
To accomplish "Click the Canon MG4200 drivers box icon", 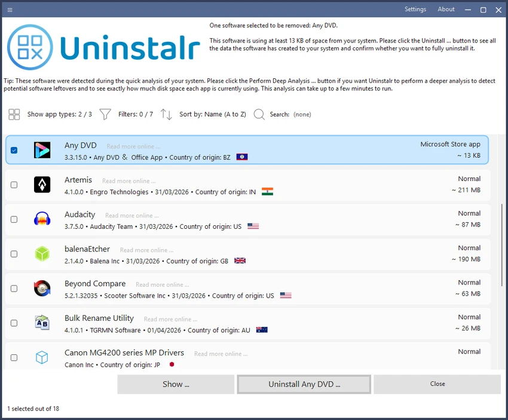I will tap(42, 357).
